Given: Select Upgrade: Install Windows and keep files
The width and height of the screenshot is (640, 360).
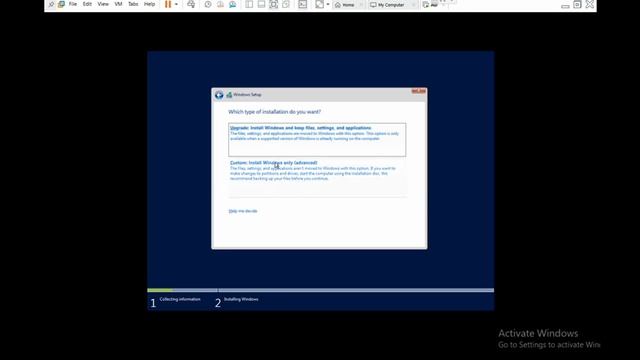Looking at the screenshot, I should tap(317, 139).
